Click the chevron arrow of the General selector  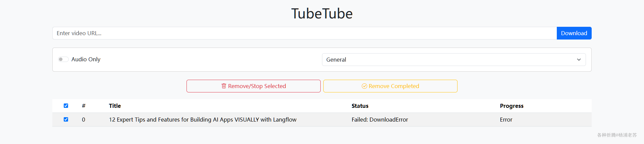[579, 60]
